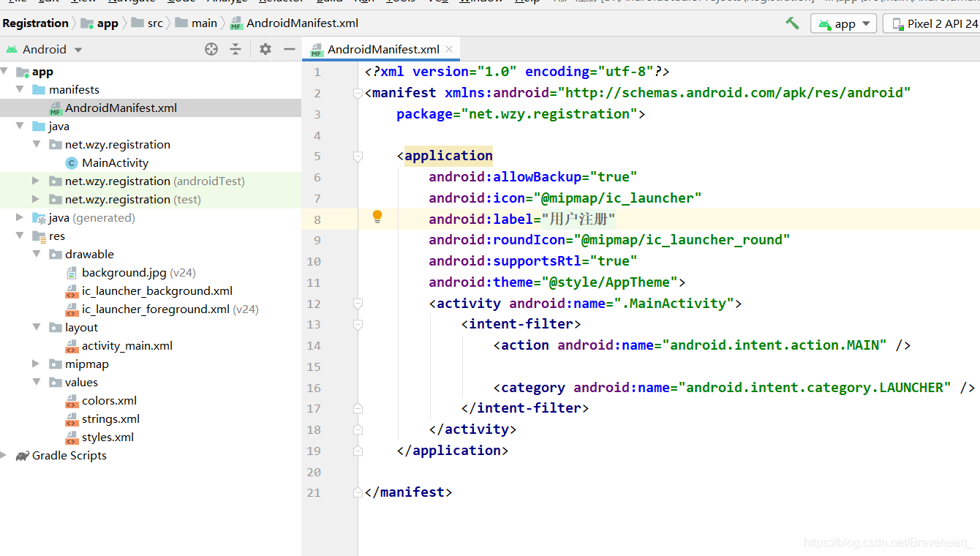Screen dimensions: 980x556
Task: Select strings.xml in values folder
Action: click(110, 419)
